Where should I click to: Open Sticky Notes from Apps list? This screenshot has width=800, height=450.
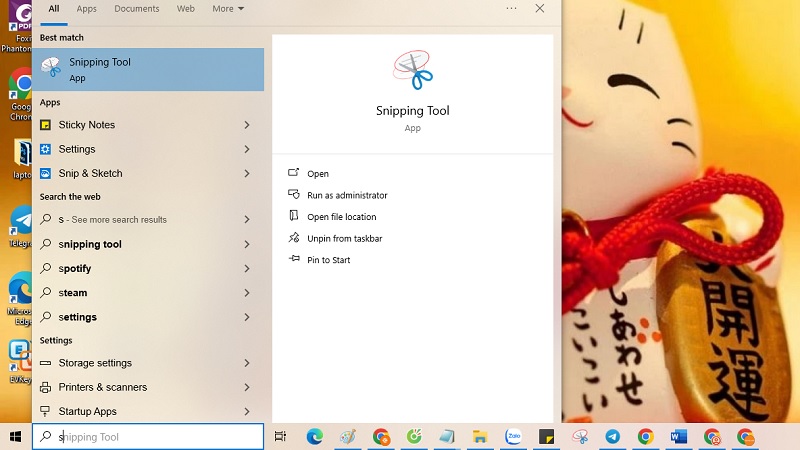87,125
